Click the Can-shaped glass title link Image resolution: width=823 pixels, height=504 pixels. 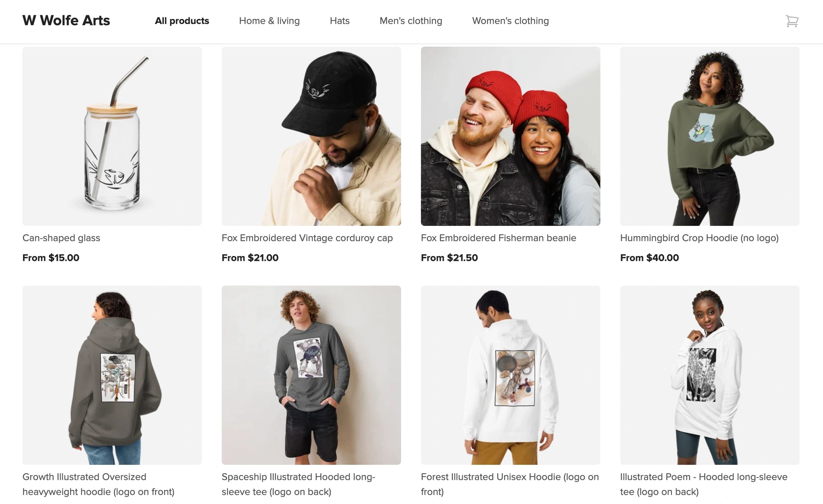coord(61,238)
